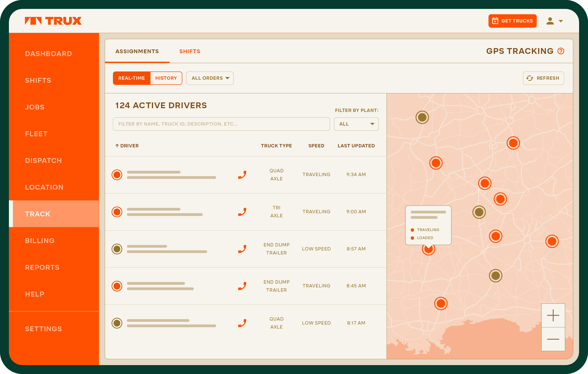Click the user profile avatar icon
The image size is (588, 374).
click(550, 21)
